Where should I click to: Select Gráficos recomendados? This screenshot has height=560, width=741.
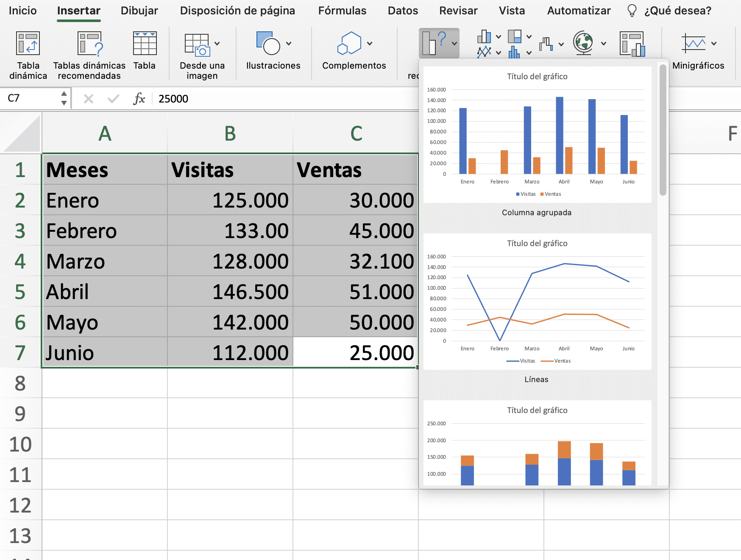(438, 43)
